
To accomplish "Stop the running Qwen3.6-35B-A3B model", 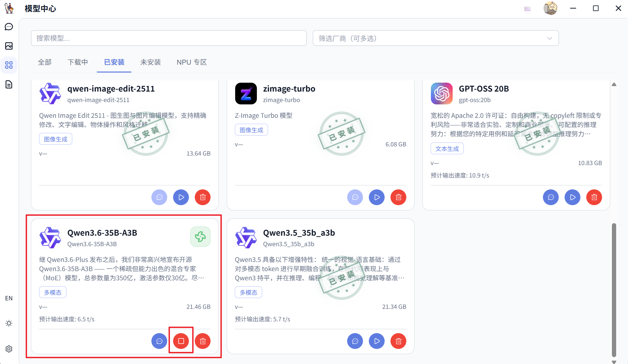I will 181,341.
